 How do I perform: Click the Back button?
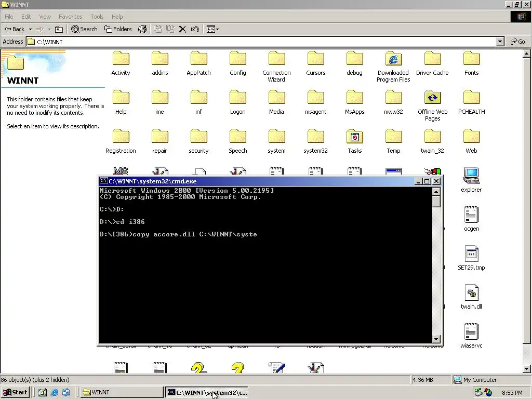point(15,29)
